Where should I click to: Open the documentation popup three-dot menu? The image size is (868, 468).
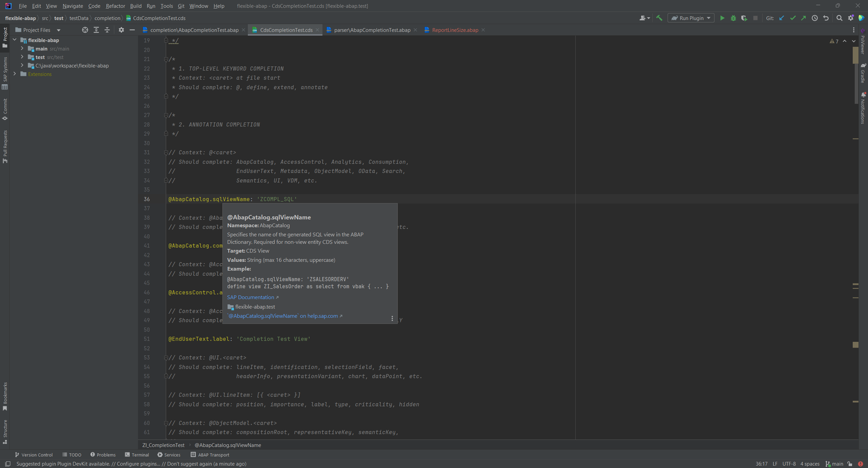point(392,319)
